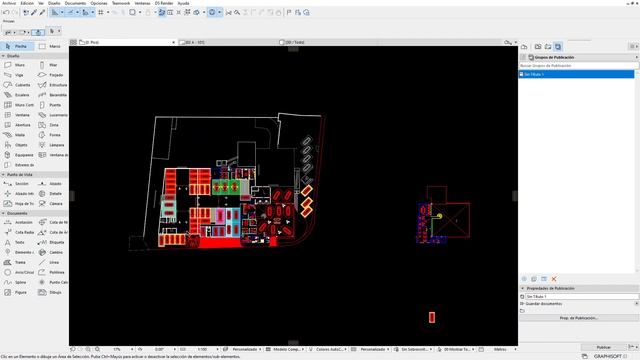Open the Archivo menu
640x360 pixels.
pos(9,3)
